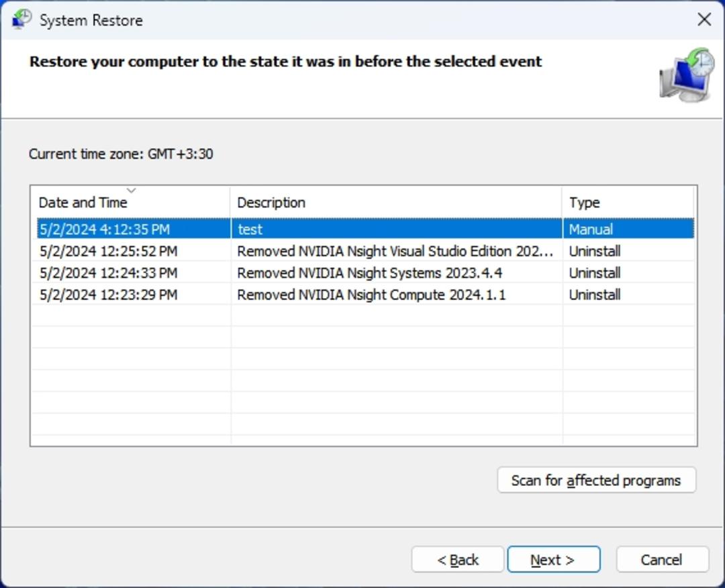Click the Manual type cell
This screenshot has width=725, height=588.
point(591,230)
